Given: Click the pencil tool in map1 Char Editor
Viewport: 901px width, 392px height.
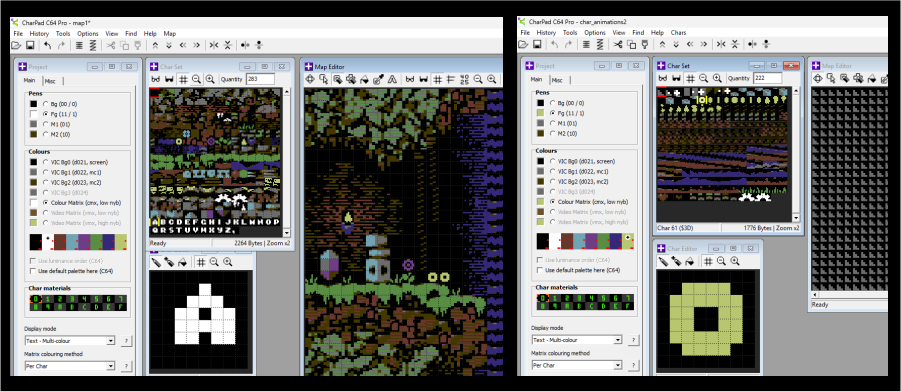Looking at the screenshot, I should click(156, 262).
